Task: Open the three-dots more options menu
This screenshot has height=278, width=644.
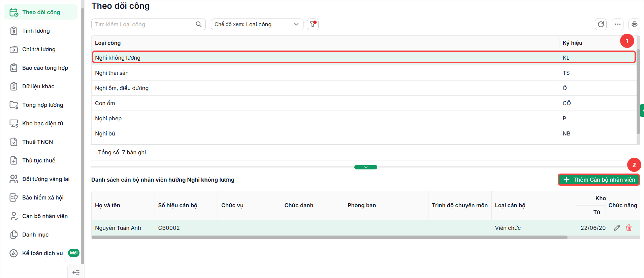Action: [x=618, y=24]
